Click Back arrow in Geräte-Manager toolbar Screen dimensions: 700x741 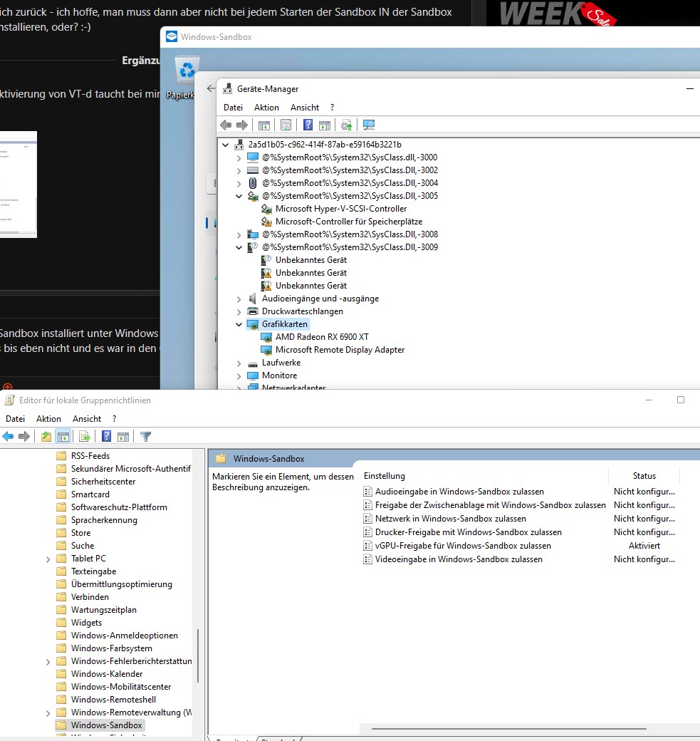click(226, 125)
